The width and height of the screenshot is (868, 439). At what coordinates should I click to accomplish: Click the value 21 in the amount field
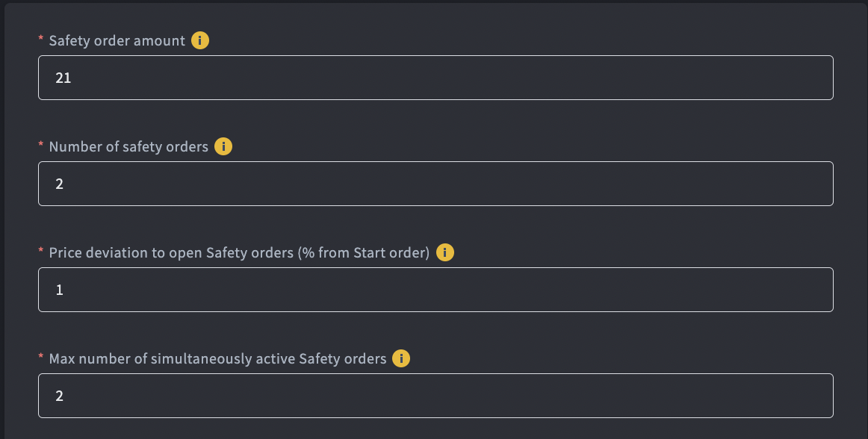pyautogui.click(x=63, y=78)
